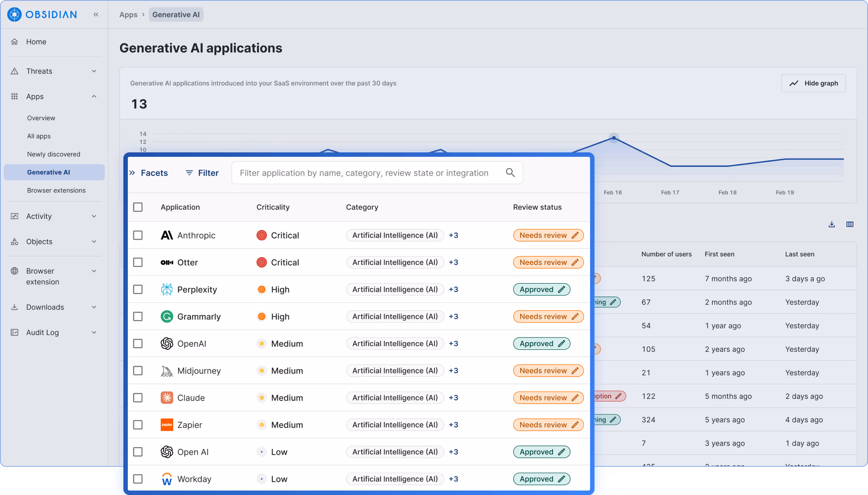Image resolution: width=868 pixels, height=495 pixels.
Task: Click the Hide graph button
Action: click(x=813, y=83)
